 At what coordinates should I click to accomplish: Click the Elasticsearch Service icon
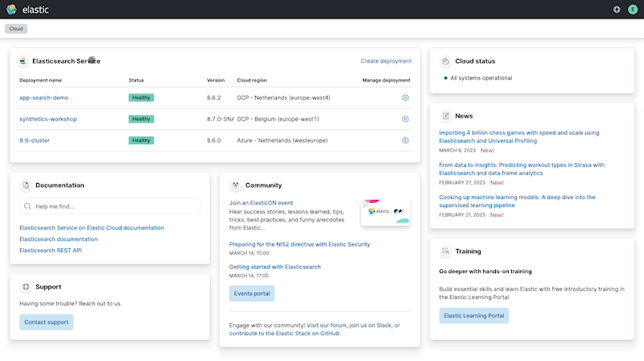click(x=23, y=61)
